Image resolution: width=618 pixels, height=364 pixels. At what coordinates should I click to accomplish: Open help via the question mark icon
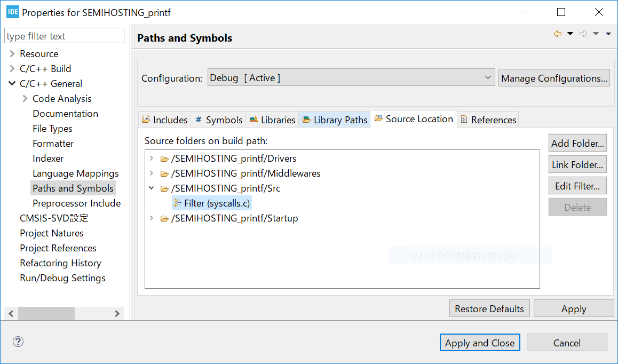click(x=18, y=341)
